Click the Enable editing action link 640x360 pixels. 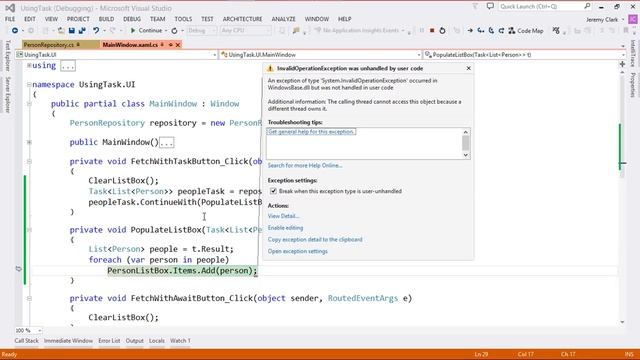(x=285, y=228)
